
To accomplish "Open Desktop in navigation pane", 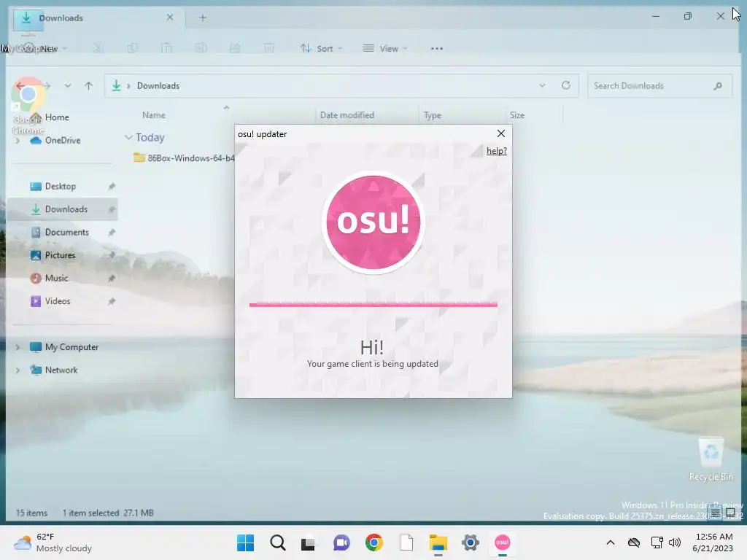I will click(60, 186).
